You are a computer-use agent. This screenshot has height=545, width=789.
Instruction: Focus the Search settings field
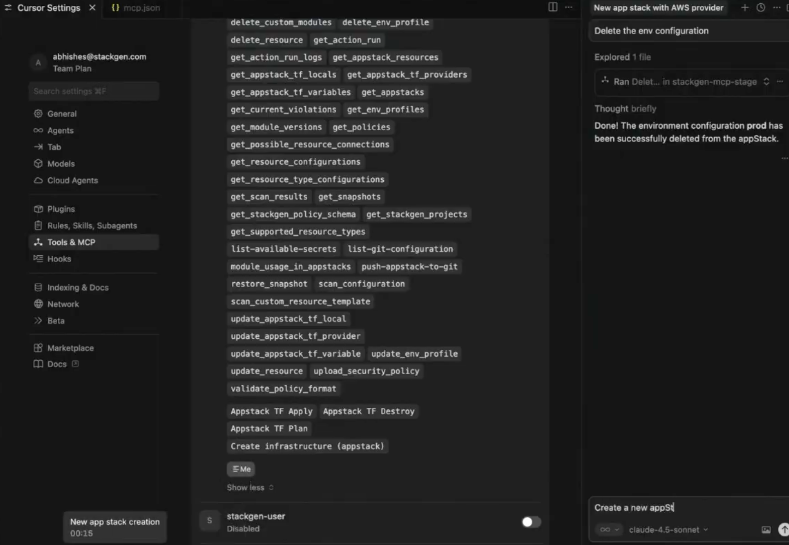pos(94,91)
